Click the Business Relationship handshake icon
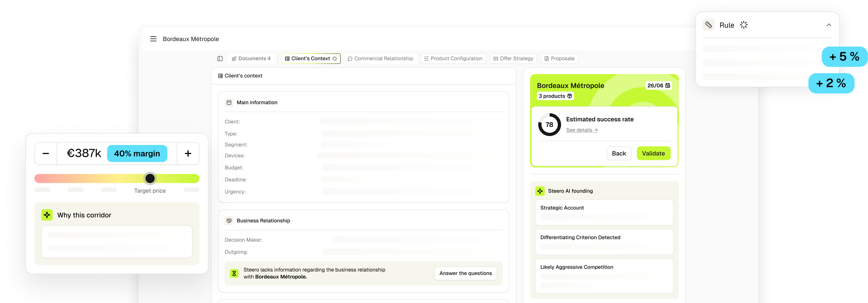868x303 pixels. (x=229, y=220)
